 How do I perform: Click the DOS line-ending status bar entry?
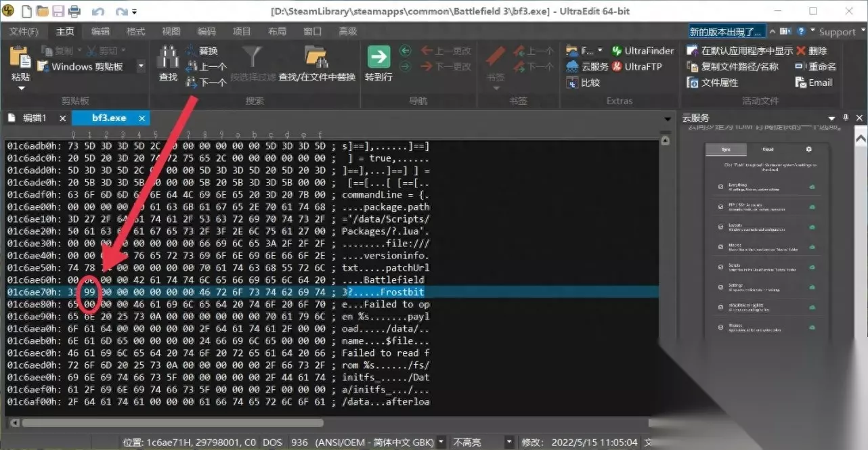272,442
